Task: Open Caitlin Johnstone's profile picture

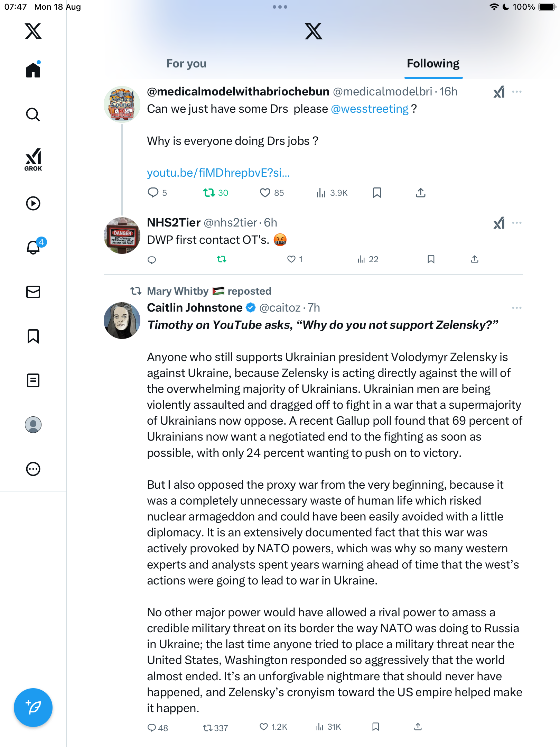Action: pos(122,321)
